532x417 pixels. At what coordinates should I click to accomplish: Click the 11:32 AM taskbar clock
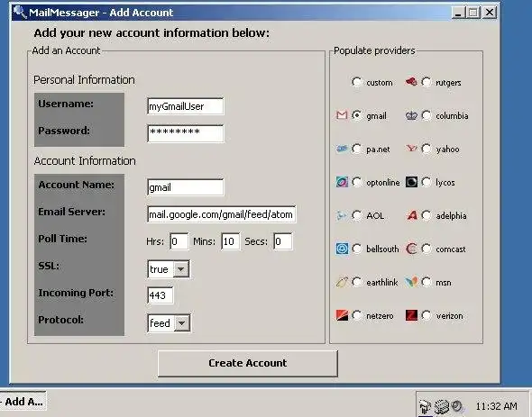tap(496, 406)
